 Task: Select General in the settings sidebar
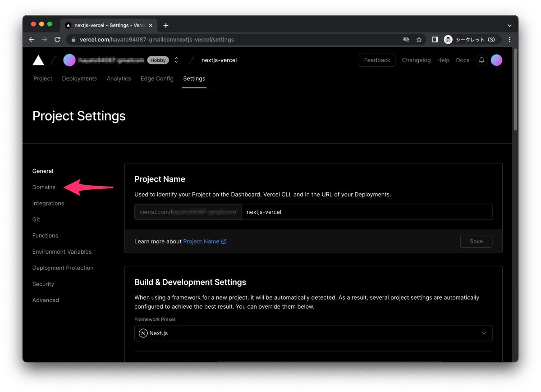[x=43, y=171]
